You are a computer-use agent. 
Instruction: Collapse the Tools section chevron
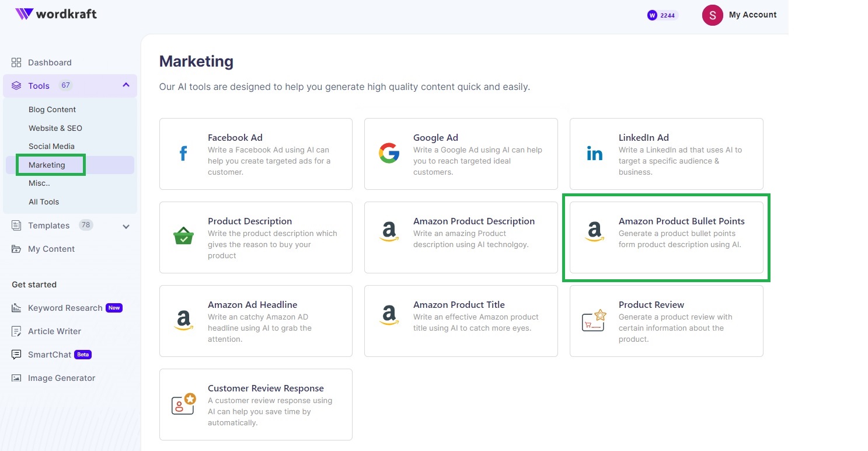pos(126,85)
